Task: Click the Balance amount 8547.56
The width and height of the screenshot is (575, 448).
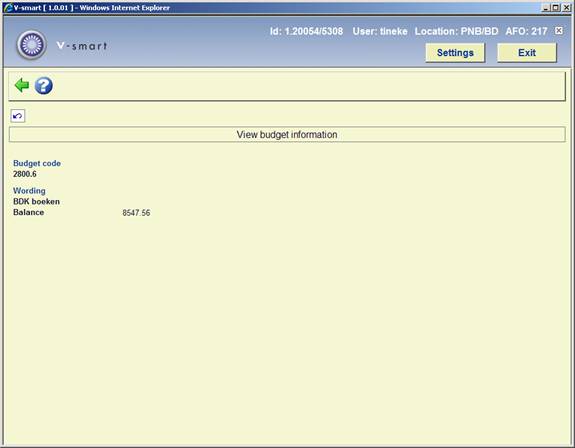Action: 136,213
